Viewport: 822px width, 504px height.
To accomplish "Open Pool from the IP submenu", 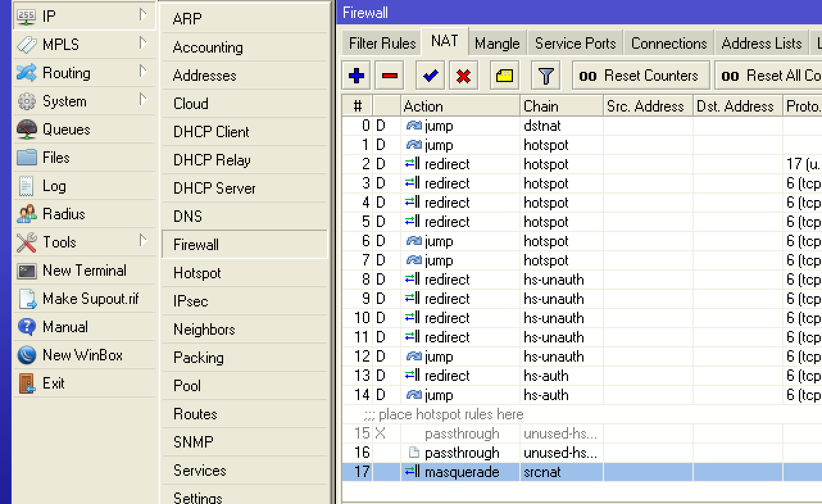I will [244, 386].
